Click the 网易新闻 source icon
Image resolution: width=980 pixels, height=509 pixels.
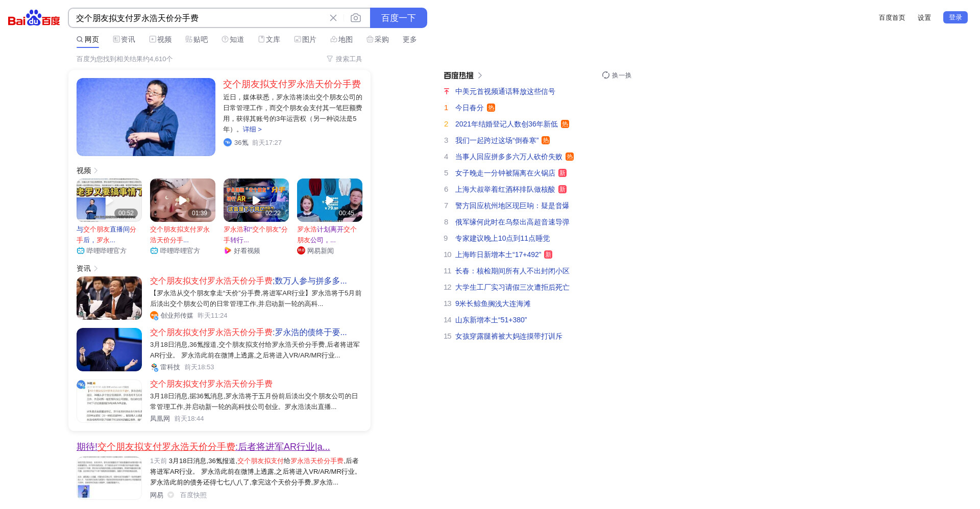[x=301, y=250]
